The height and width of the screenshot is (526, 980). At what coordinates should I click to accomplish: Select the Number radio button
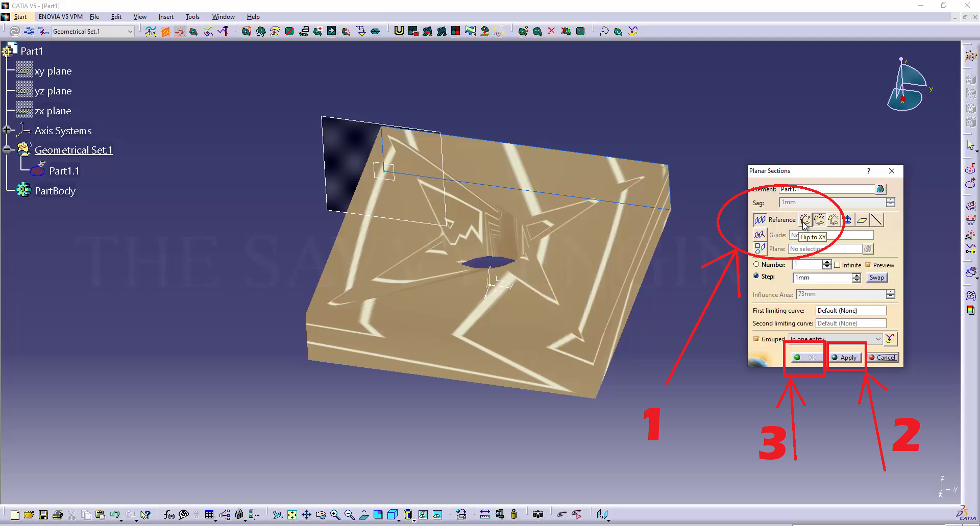(756, 264)
